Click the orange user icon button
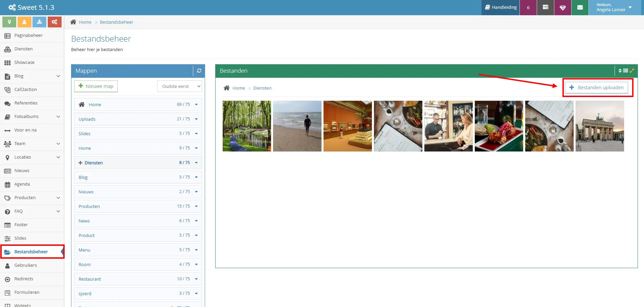644x307 pixels. point(24,22)
